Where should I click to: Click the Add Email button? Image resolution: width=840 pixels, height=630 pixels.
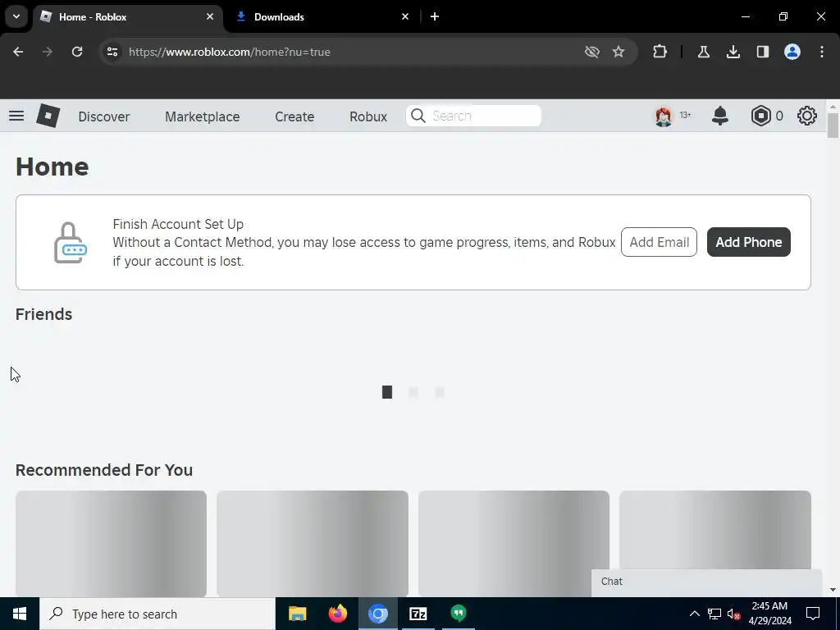point(659,242)
